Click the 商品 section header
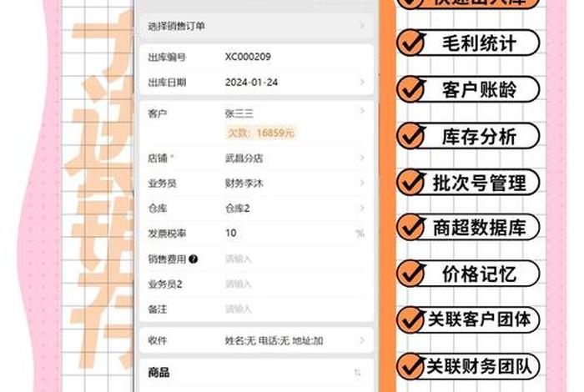 tap(159, 372)
